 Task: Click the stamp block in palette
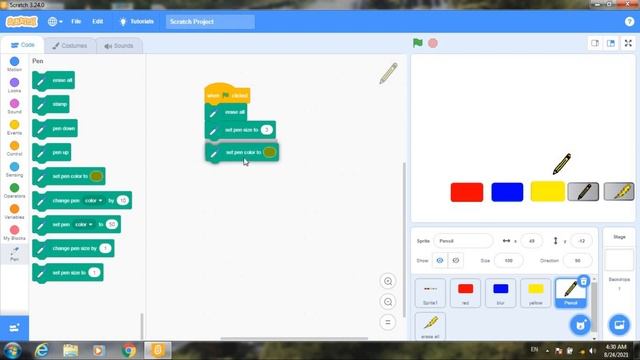(x=51, y=104)
